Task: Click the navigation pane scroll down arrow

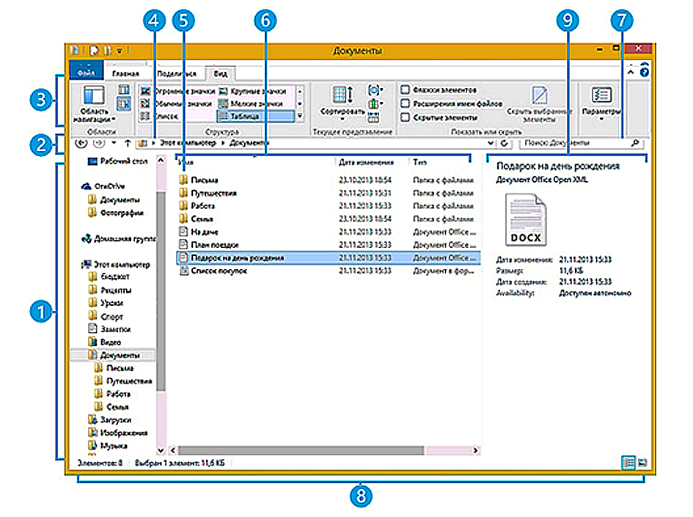Action: [x=161, y=451]
